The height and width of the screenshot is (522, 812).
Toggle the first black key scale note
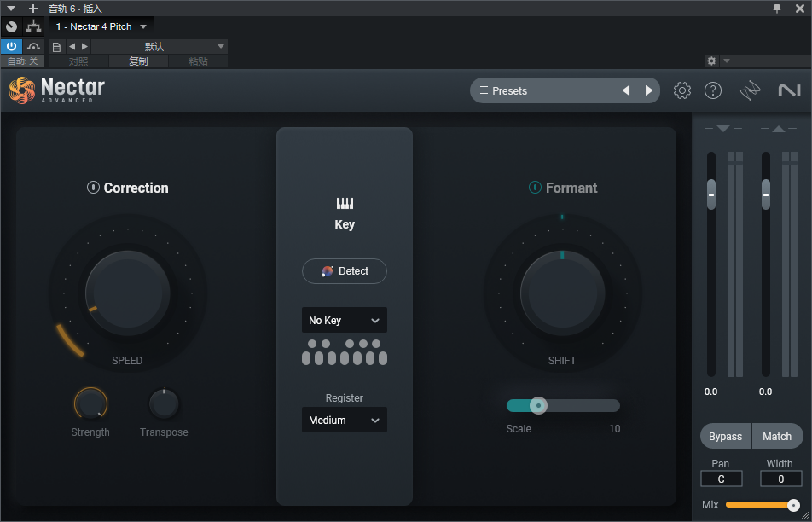point(312,344)
